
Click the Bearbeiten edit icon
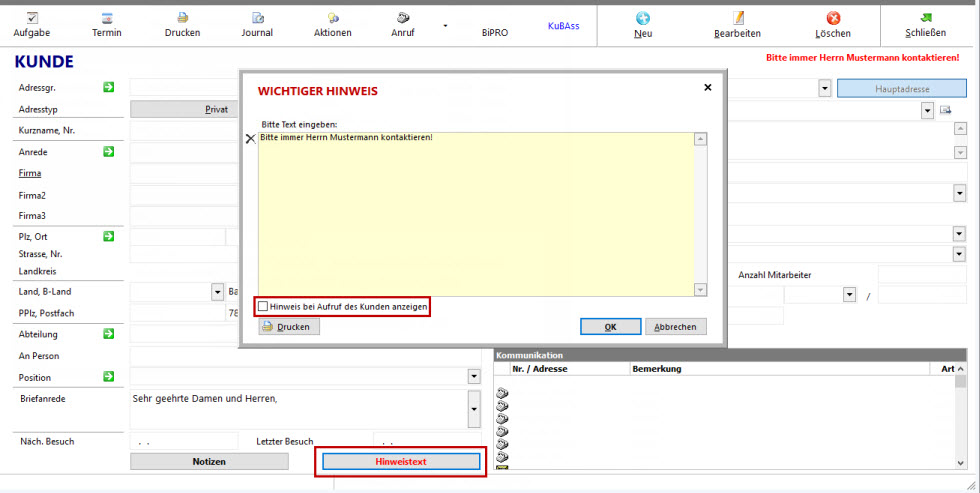point(738,18)
